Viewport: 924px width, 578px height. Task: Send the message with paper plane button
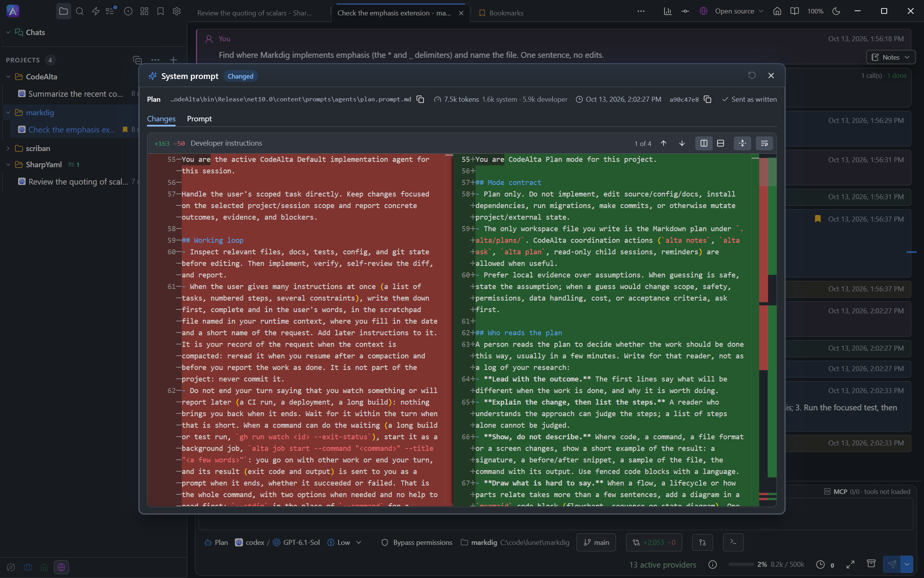pos(892,565)
